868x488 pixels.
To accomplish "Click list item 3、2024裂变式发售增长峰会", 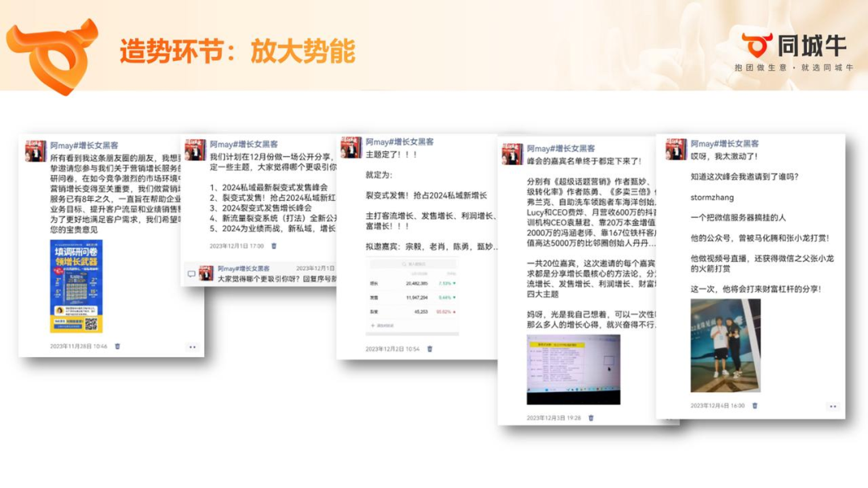I will [260, 207].
